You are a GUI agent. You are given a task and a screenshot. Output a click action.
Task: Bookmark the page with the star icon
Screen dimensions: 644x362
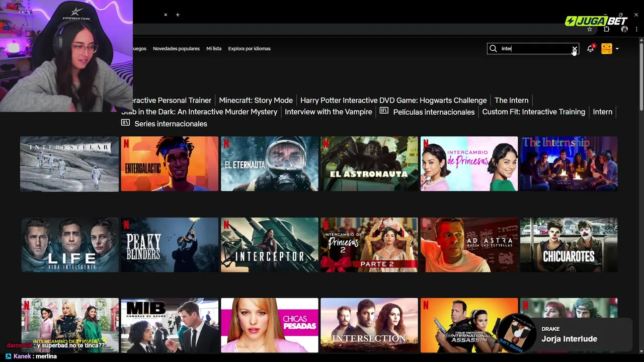click(x=590, y=29)
